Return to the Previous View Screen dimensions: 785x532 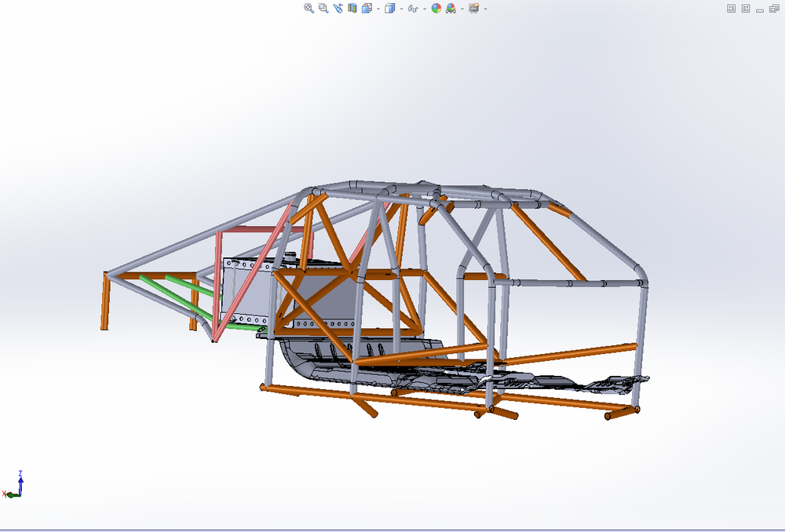pos(338,8)
